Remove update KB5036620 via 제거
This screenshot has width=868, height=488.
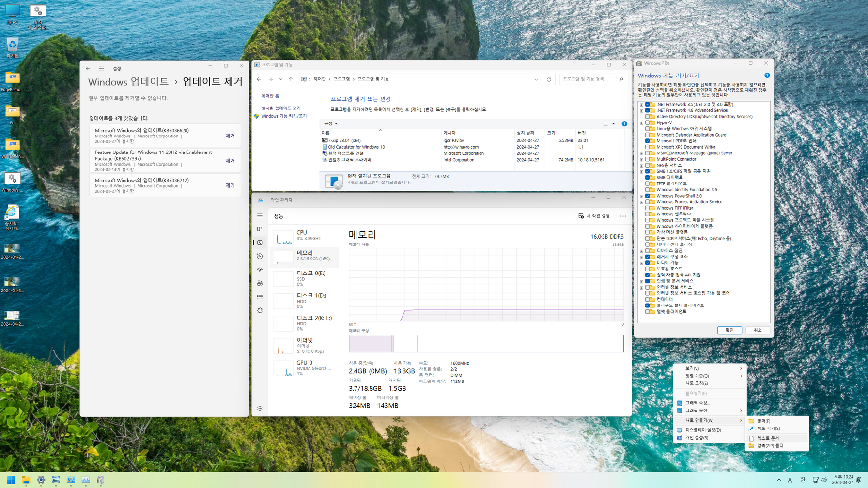click(x=230, y=136)
